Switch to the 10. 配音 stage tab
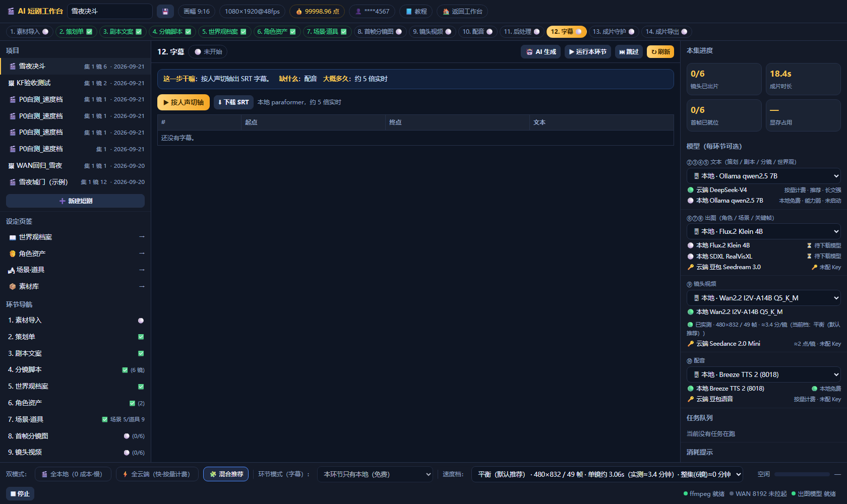 click(477, 32)
